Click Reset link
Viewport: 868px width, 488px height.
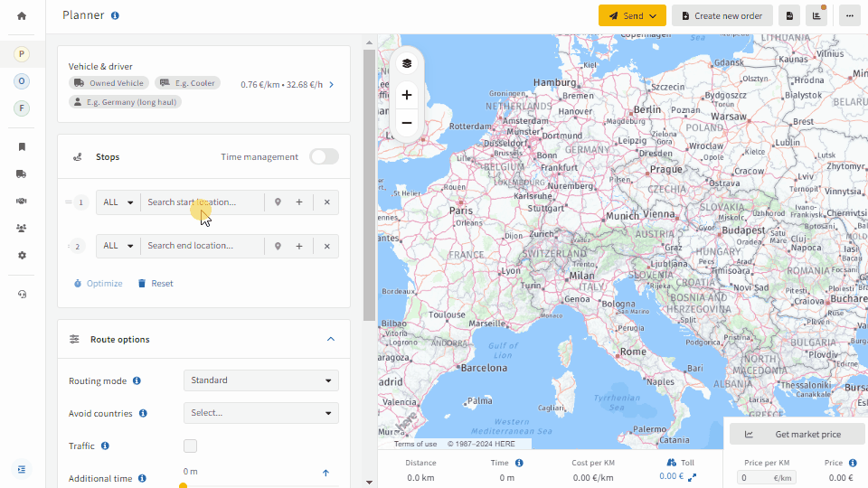(x=156, y=283)
